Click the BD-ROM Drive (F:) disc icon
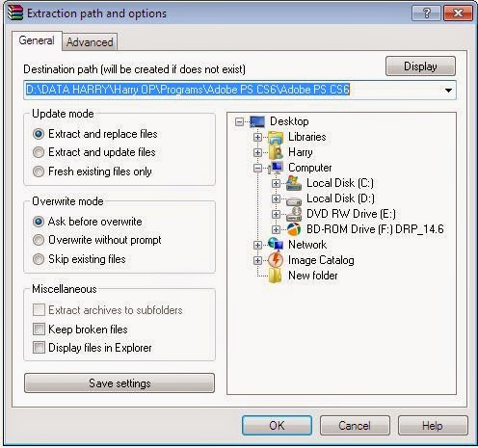Viewport: 478px width, 448px height. [x=294, y=229]
